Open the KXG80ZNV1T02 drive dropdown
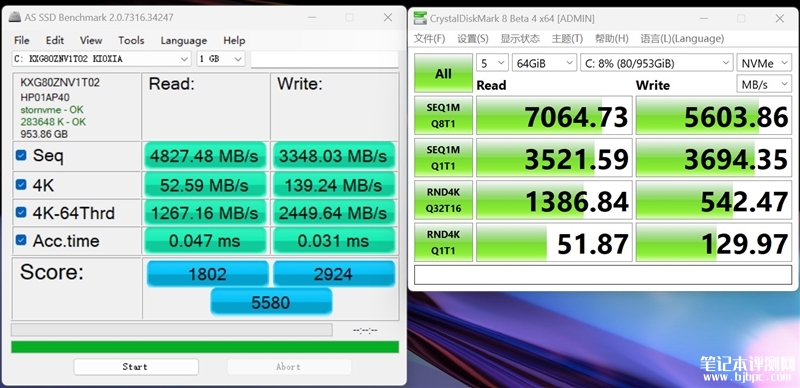The width and height of the screenshot is (800, 388). tap(102, 59)
